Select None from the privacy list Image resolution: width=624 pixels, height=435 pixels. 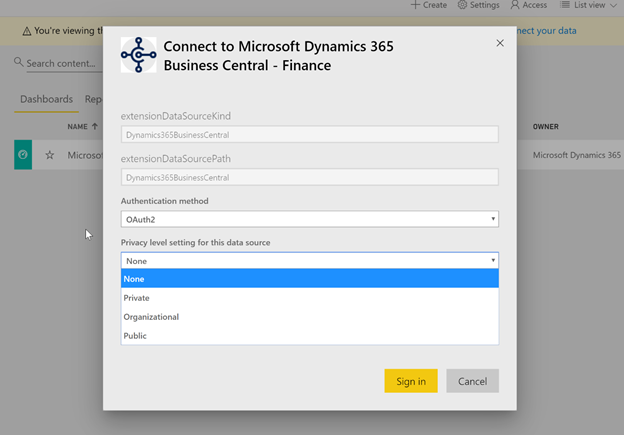click(x=310, y=279)
